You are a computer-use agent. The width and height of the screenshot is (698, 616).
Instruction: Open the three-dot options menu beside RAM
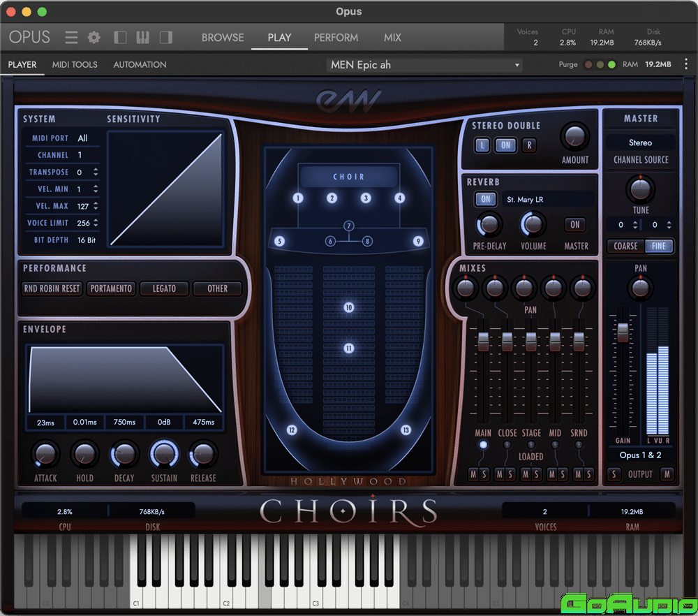point(685,64)
